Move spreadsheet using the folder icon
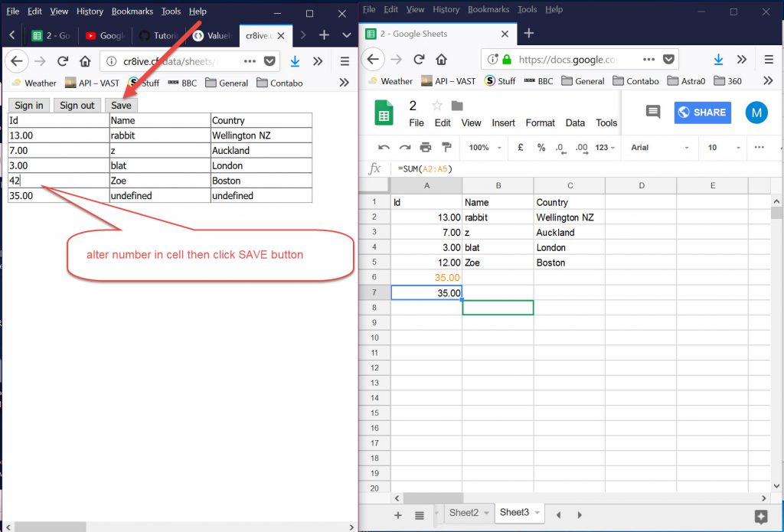 pyautogui.click(x=457, y=106)
